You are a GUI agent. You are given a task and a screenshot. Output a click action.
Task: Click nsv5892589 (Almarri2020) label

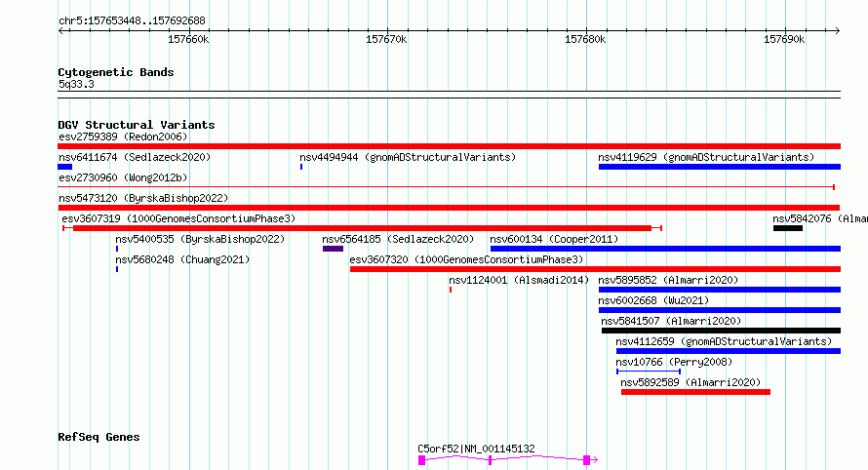pyautogui.click(x=690, y=382)
